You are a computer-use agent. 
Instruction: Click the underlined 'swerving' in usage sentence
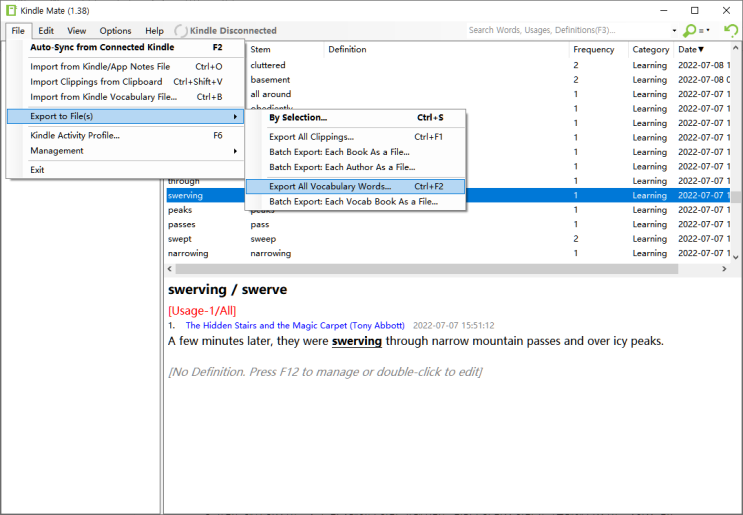click(357, 341)
